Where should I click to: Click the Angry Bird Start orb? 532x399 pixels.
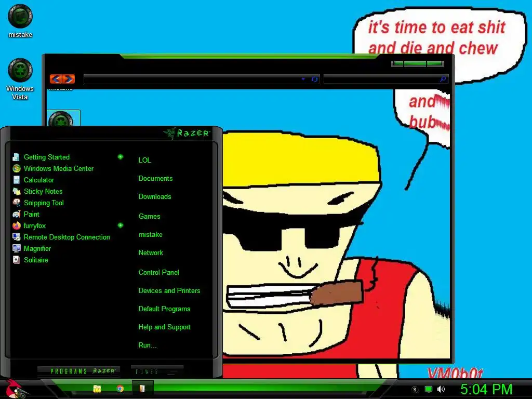(x=15, y=389)
